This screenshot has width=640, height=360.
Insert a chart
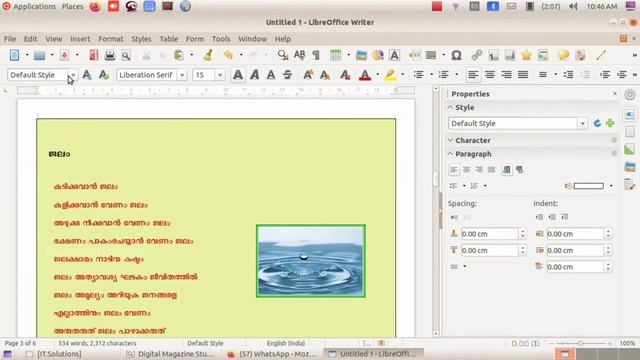point(378,55)
